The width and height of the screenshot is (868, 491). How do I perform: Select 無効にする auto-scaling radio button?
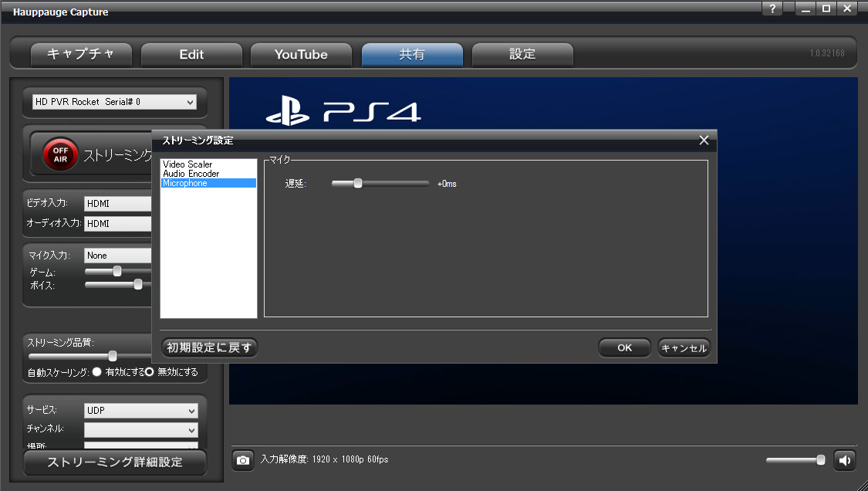click(149, 372)
